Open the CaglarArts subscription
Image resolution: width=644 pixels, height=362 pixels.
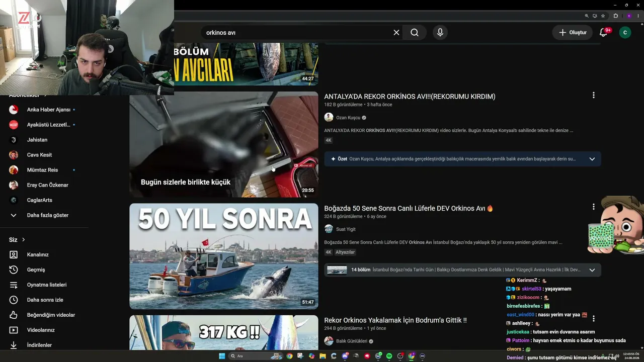(x=44, y=200)
